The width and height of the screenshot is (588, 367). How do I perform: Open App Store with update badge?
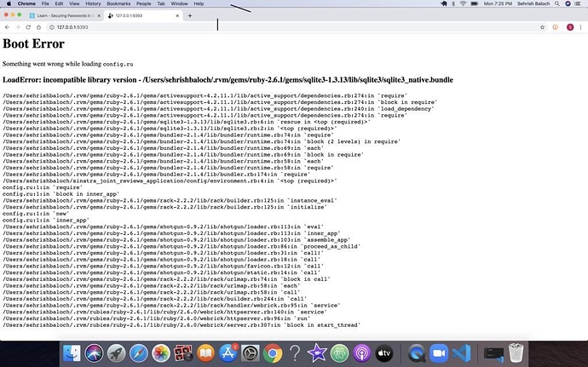[x=228, y=353]
